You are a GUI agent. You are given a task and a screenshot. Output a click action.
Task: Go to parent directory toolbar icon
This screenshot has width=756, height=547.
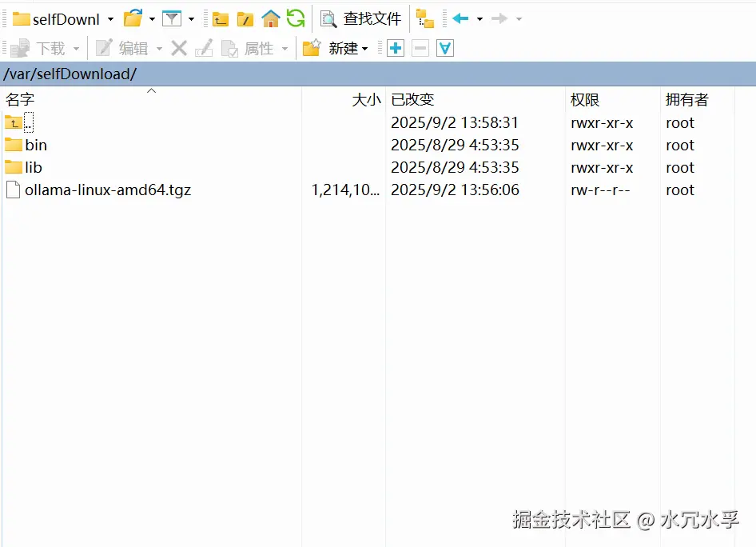tap(221, 19)
